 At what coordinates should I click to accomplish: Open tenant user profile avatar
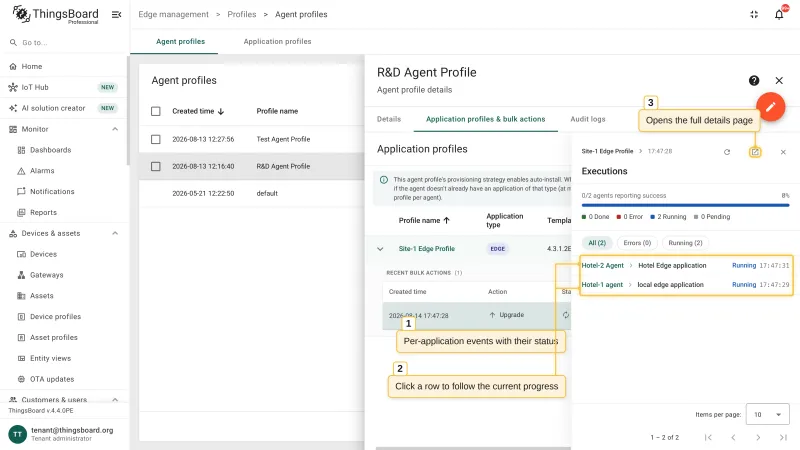pyautogui.click(x=17, y=434)
